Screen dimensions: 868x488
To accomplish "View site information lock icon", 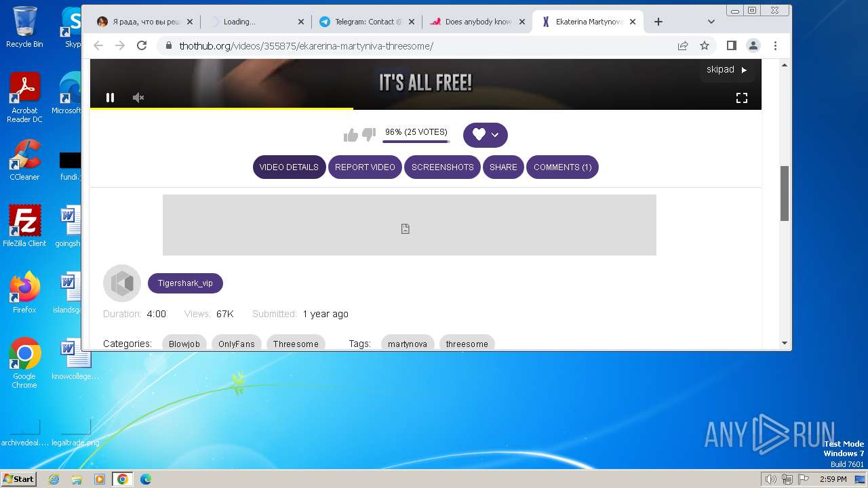I will tap(168, 46).
